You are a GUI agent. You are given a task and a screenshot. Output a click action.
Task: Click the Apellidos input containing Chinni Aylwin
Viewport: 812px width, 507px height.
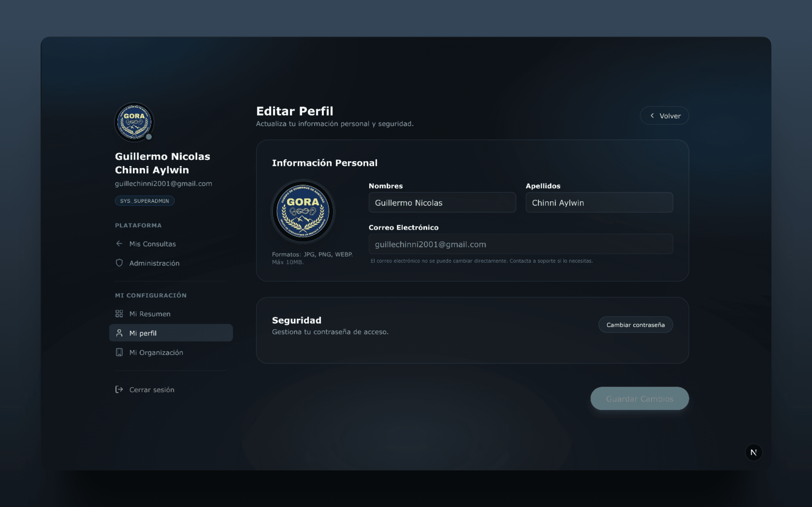(x=599, y=203)
